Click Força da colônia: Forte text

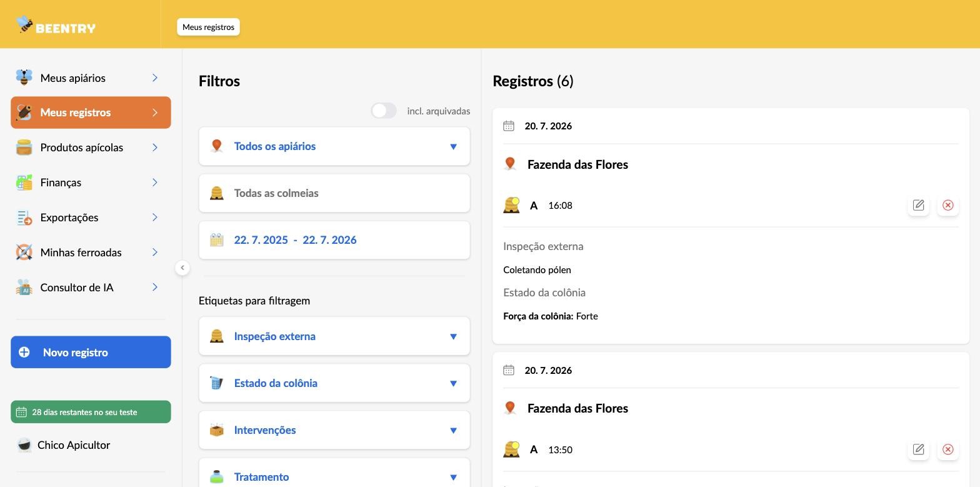[x=551, y=316]
